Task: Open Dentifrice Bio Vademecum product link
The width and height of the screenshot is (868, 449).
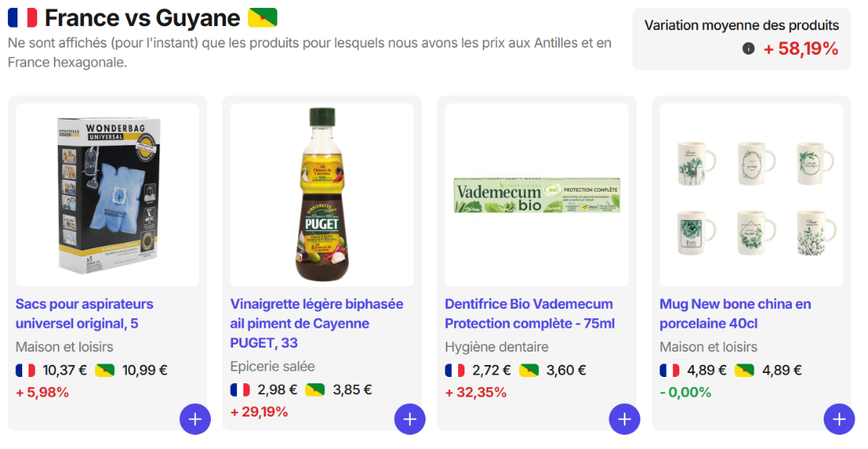Action: click(x=530, y=314)
